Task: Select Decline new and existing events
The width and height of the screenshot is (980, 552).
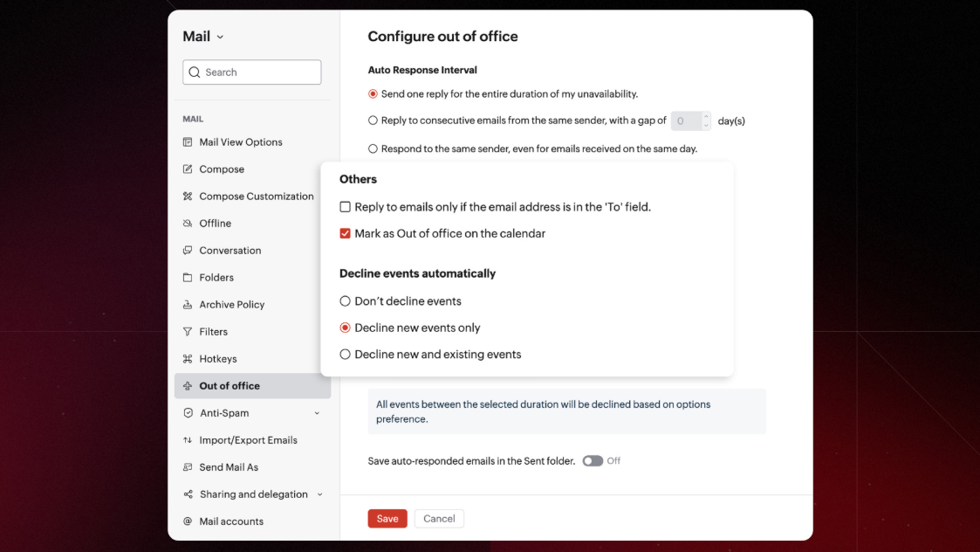Action: (x=346, y=355)
